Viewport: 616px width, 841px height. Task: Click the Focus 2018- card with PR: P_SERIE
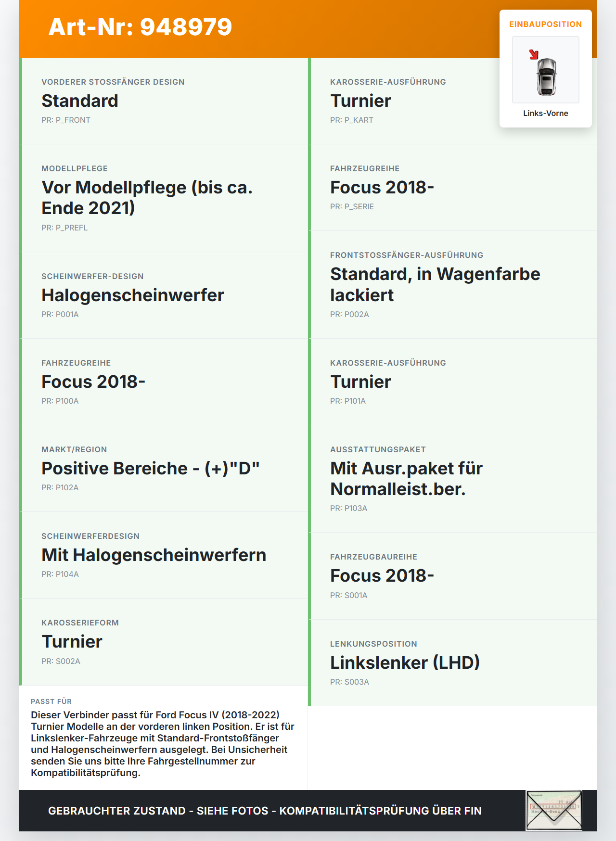tap(452, 188)
